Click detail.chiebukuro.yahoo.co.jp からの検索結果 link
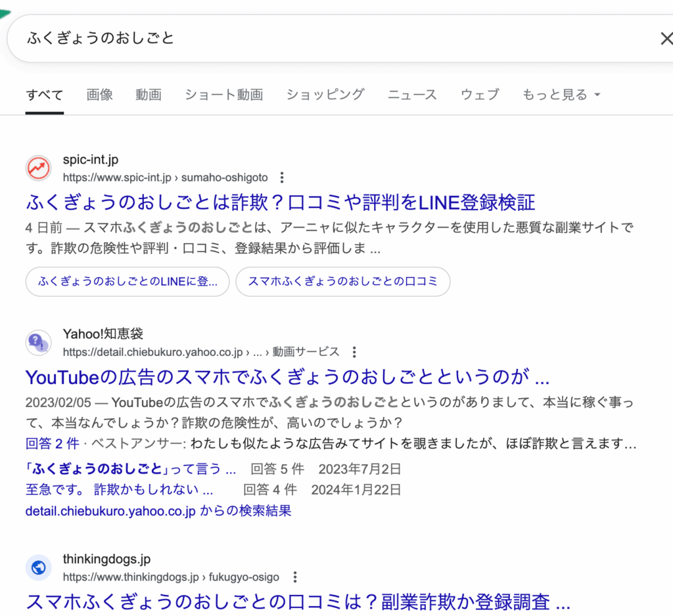Screen dimensions: 673x616 coord(158,511)
